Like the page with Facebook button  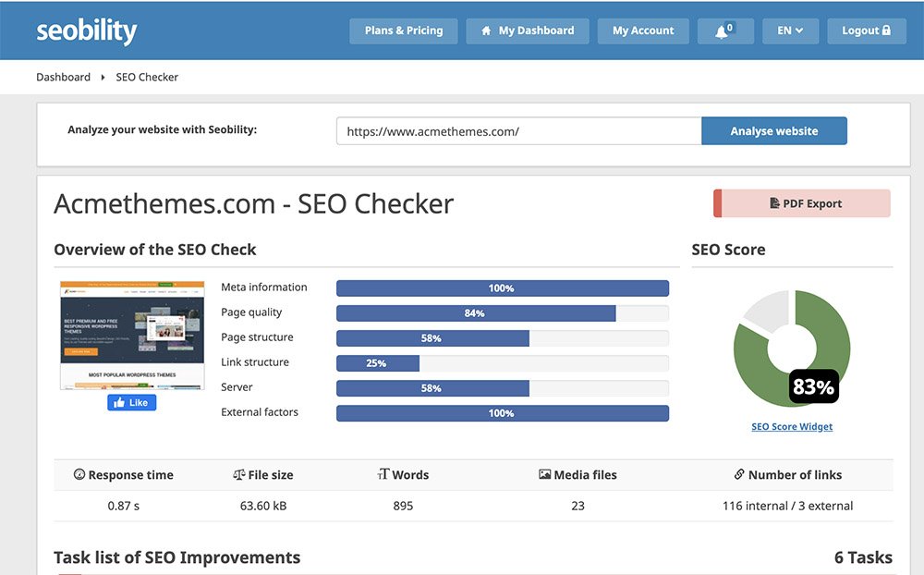click(131, 402)
